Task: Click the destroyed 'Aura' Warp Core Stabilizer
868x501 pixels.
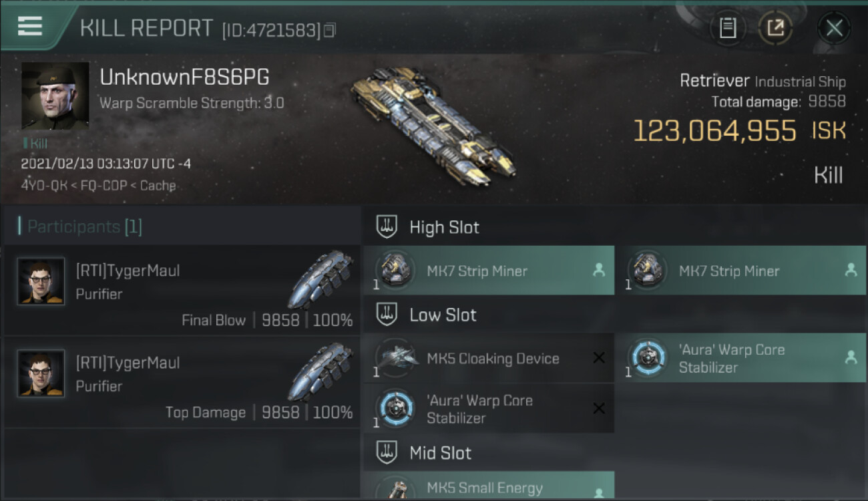Action: (x=489, y=409)
